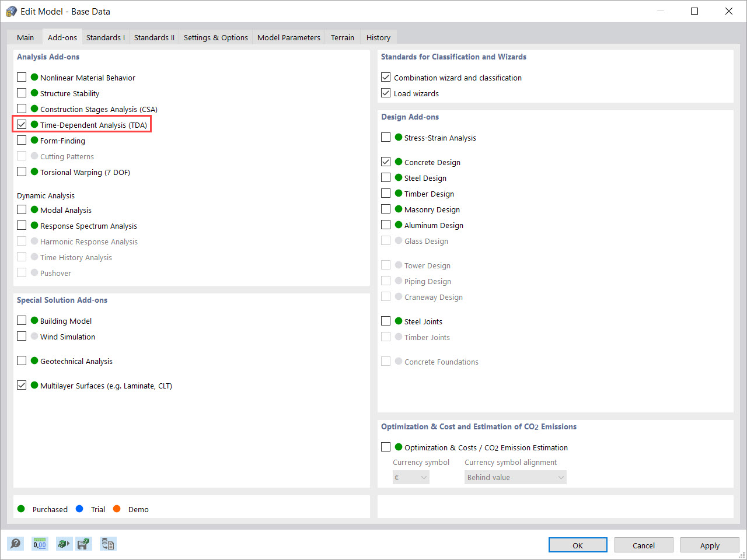This screenshot has height=560, width=747.
Task: Click the Apply button
Action: 710,545
